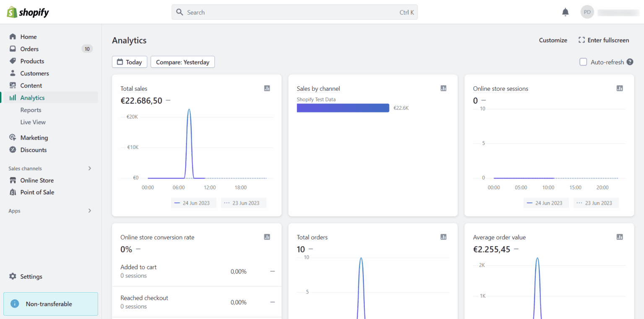Click the Customize button
The height and width of the screenshot is (319, 644).
(x=553, y=40)
